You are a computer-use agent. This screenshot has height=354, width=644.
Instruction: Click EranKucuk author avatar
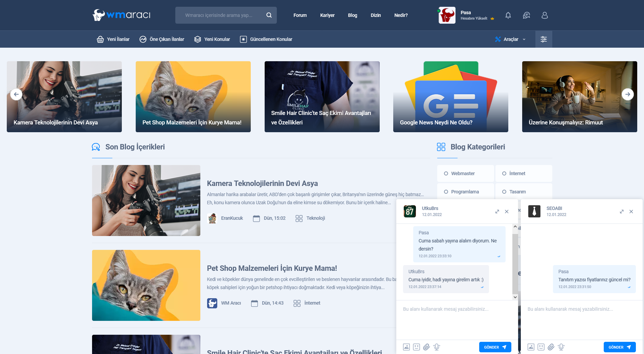(212, 218)
